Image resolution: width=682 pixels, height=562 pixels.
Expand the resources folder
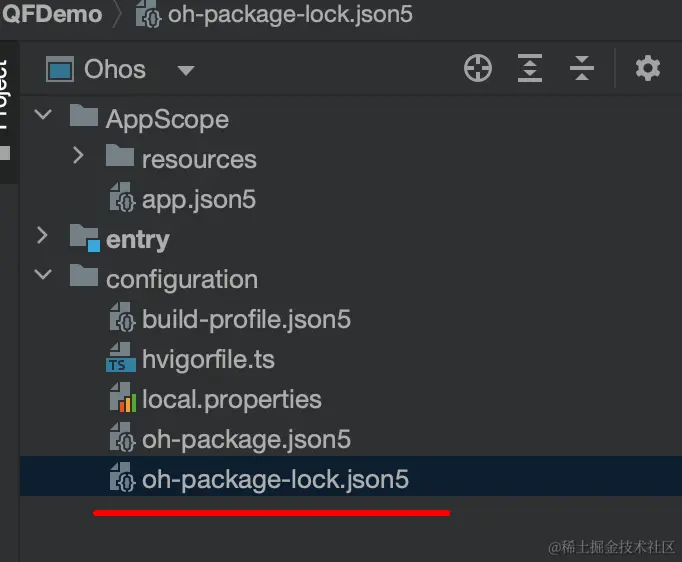coord(78,156)
